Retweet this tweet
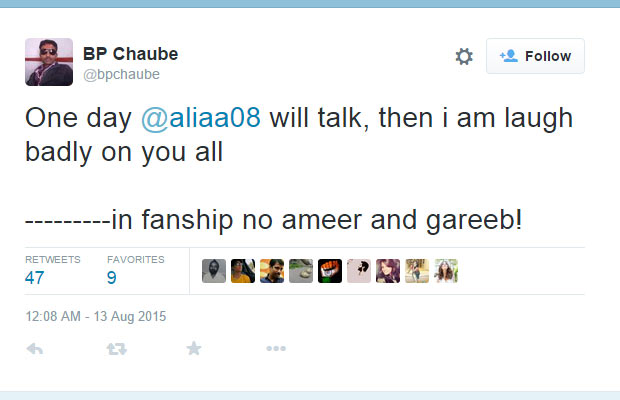620x400 pixels. [117, 349]
